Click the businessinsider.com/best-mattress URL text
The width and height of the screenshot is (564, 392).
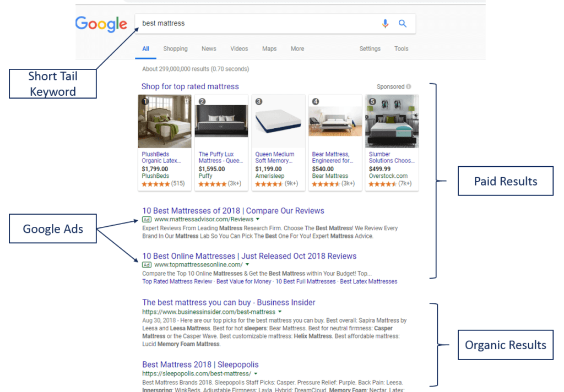(209, 312)
